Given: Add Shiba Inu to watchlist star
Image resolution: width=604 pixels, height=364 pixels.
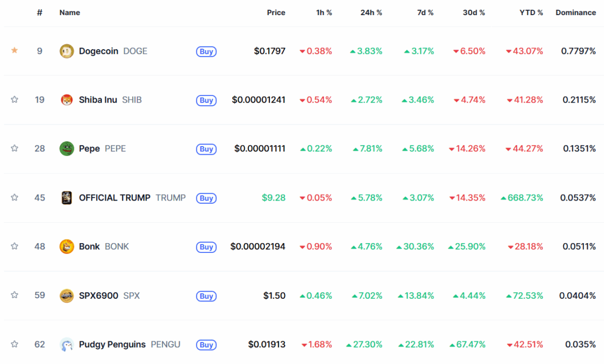Looking at the screenshot, I should point(15,99).
